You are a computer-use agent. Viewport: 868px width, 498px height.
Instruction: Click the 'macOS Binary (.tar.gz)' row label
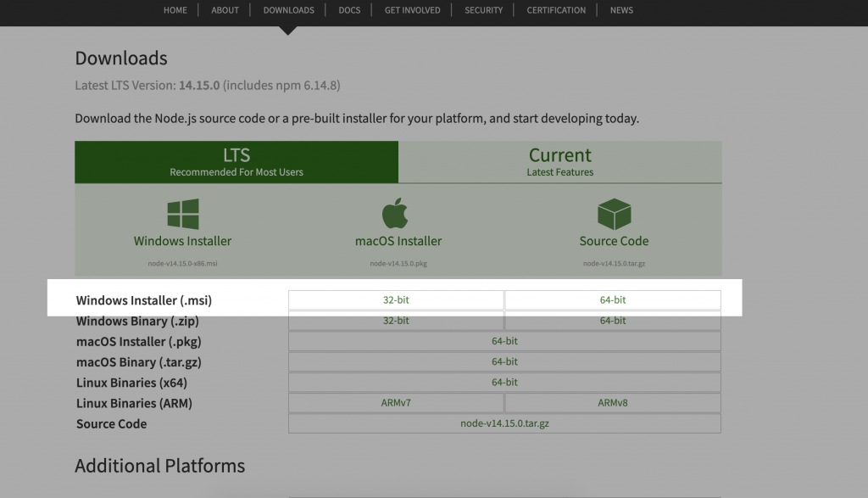pos(138,361)
